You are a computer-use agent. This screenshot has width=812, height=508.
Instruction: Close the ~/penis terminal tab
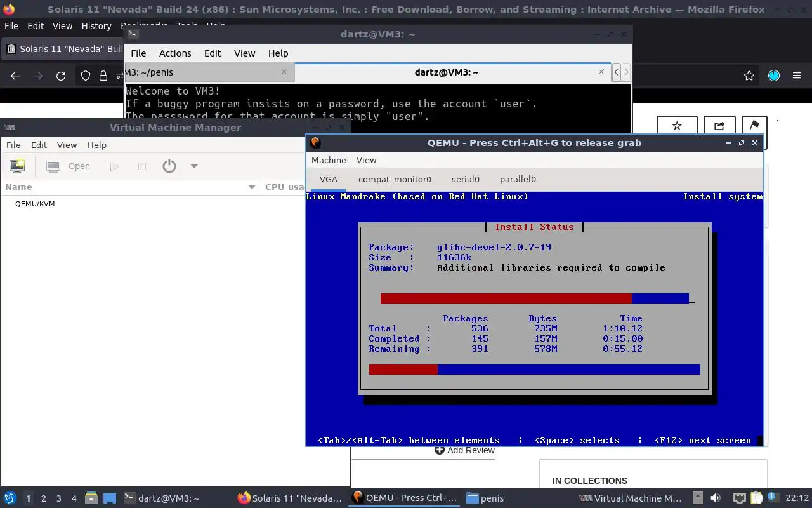click(284, 72)
